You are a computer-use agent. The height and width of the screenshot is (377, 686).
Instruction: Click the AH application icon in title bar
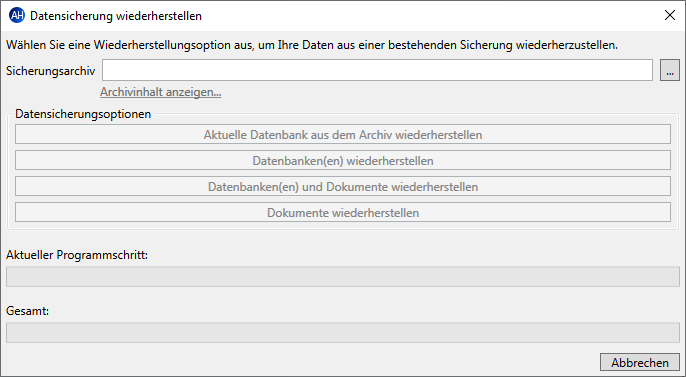pyautogui.click(x=17, y=16)
